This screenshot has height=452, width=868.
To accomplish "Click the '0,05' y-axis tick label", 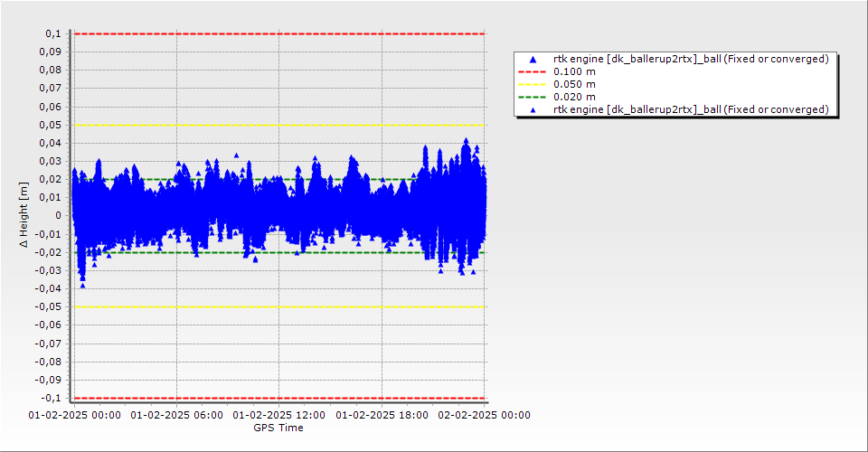I will pos(51,125).
